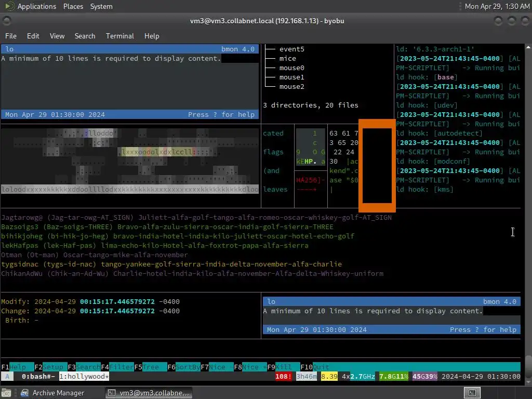Click the workspace switcher icon in bottom panel
The height and width of the screenshot is (399, 532).
(472, 393)
